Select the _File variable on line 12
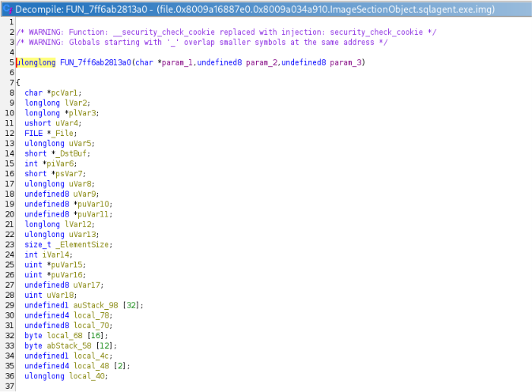 [64, 134]
